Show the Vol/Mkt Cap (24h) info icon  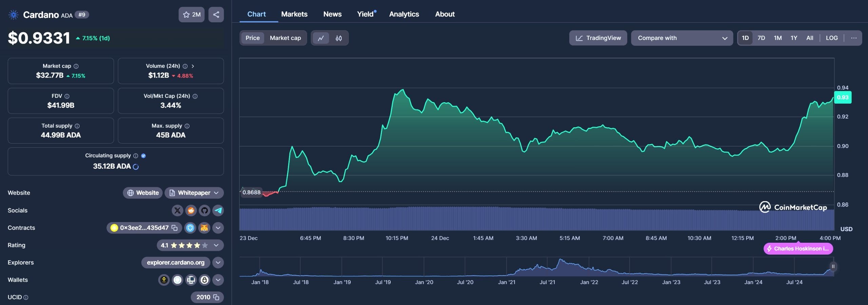(x=195, y=96)
